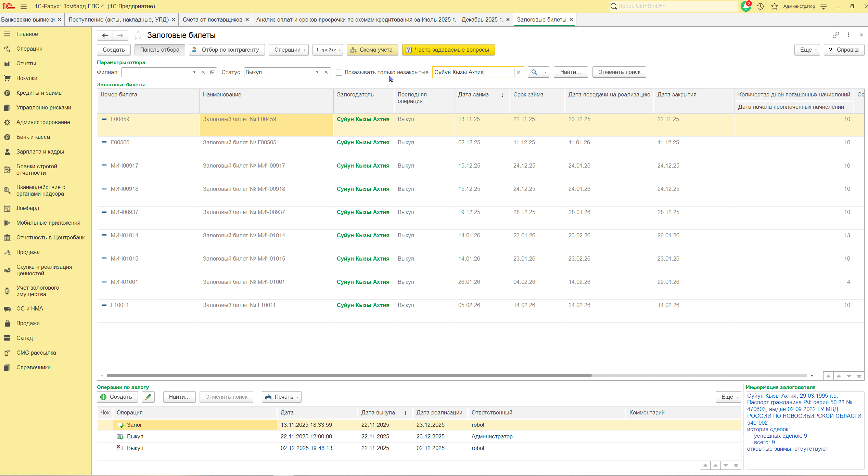Click the pencil edit icon in operations panel
Image resolution: width=868 pixels, height=476 pixels.
(x=148, y=397)
